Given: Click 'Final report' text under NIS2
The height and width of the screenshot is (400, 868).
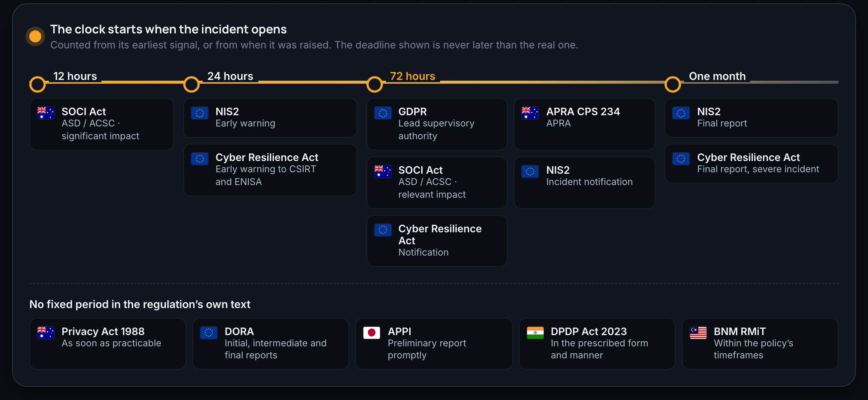Looking at the screenshot, I should [x=722, y=123].
